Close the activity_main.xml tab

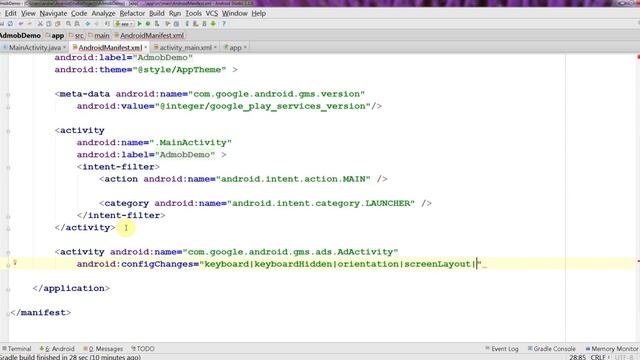point(215,48)
